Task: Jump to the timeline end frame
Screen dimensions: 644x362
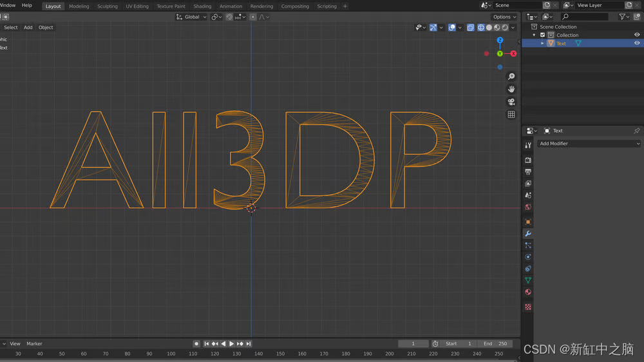Action: (x=249, y=343)
